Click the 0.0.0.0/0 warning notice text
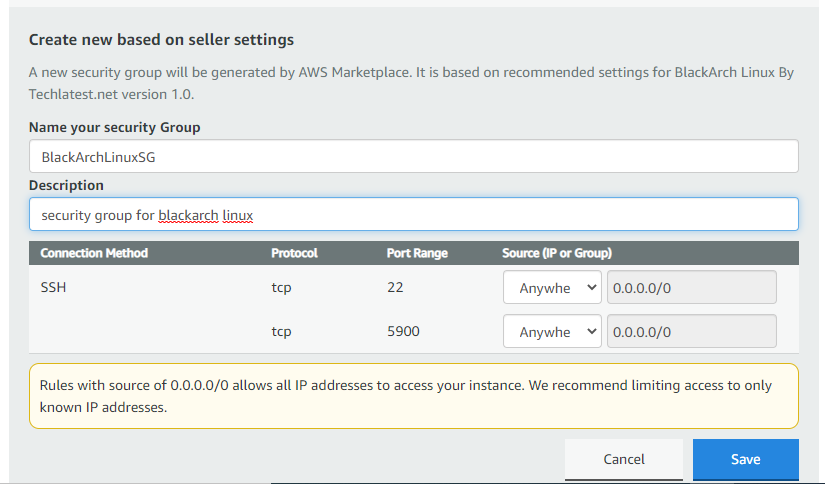Image resolution: width=825 pixels, height=484 pixels. click(405, 396)
